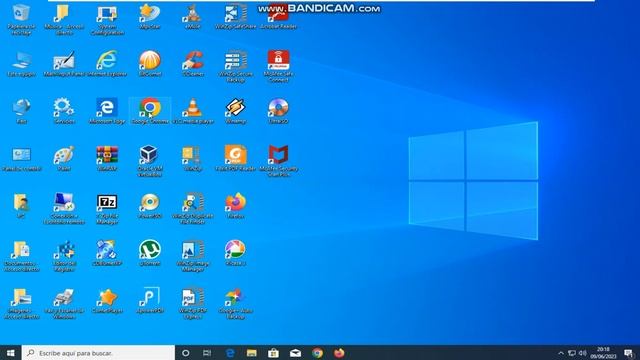Click the 'Escribe aquí para buscar' search box
The image size is (640, 360).
pos(98,353)
